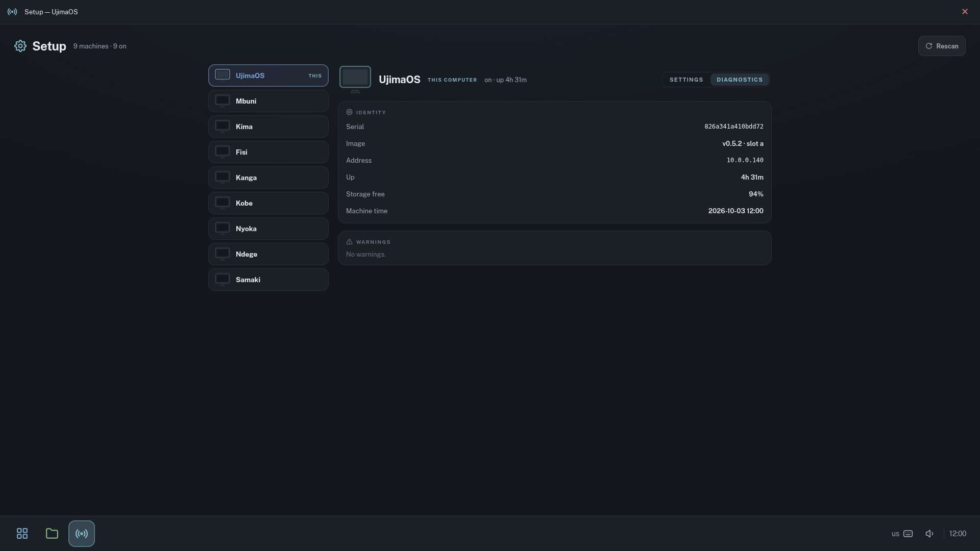Click the Mbuni machine monitor icon
The image size is (980, 551).
223,101
